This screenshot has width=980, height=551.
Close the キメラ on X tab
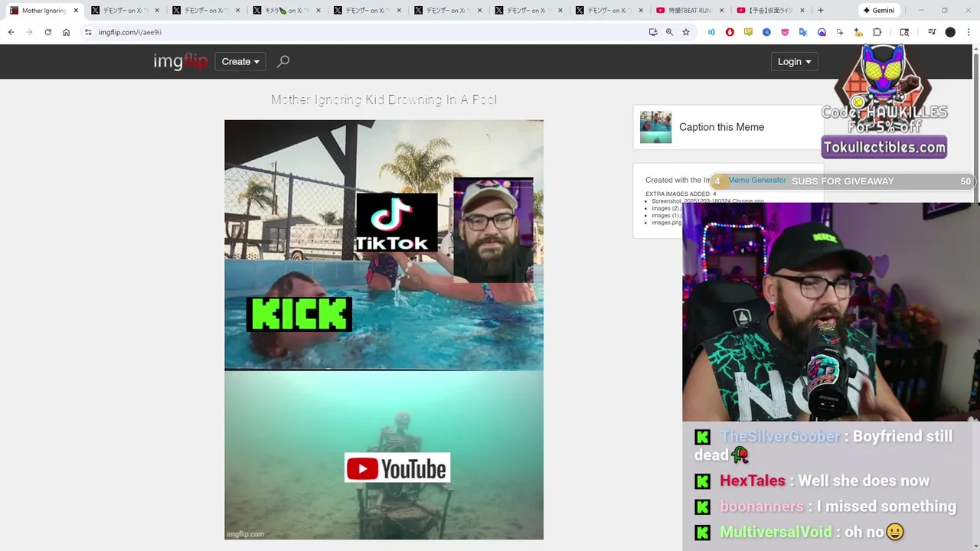(x=318, y=11)
